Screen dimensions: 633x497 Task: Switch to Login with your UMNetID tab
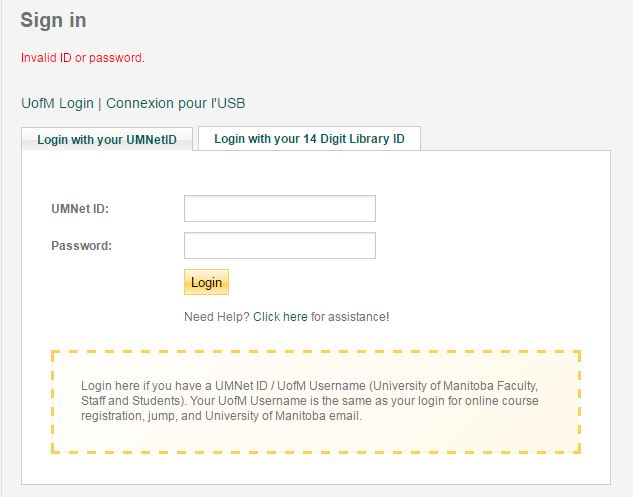[107, 140]
